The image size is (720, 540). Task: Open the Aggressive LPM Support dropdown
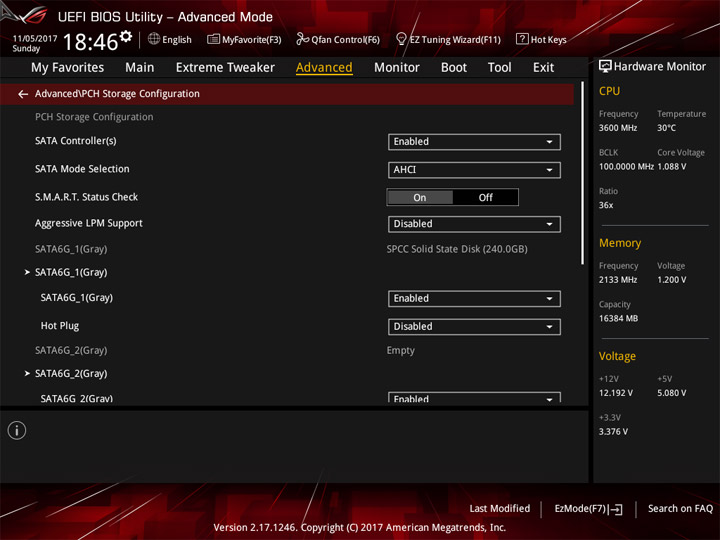click(474, 224)
